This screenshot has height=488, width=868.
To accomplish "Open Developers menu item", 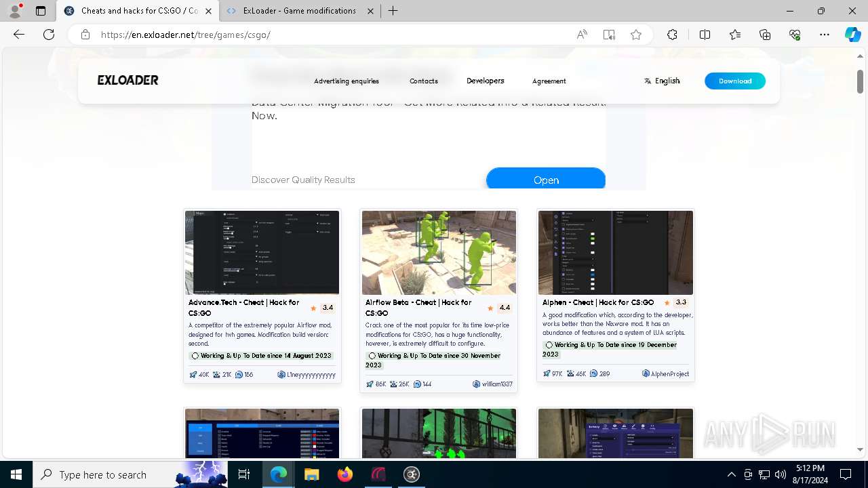I will pos(486,81).
